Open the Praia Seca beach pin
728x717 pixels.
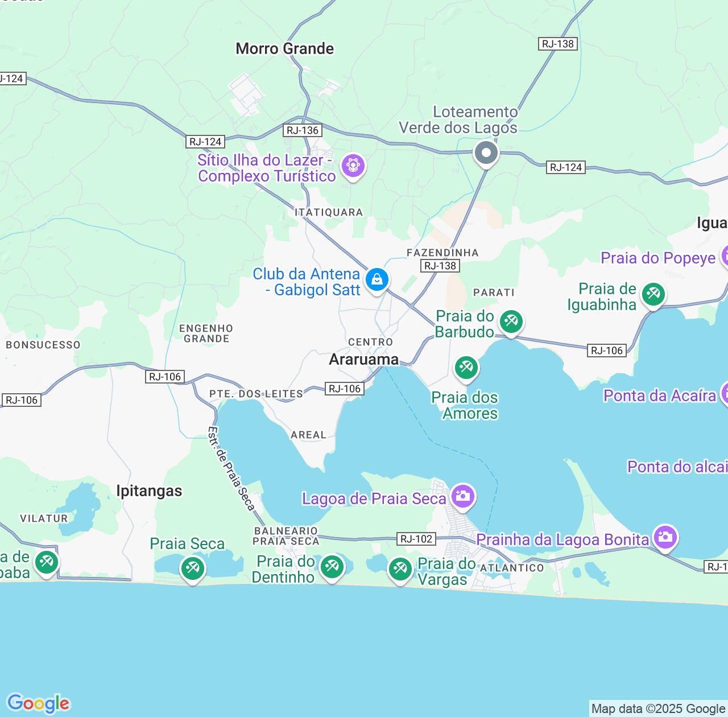[x=192, y=568]
